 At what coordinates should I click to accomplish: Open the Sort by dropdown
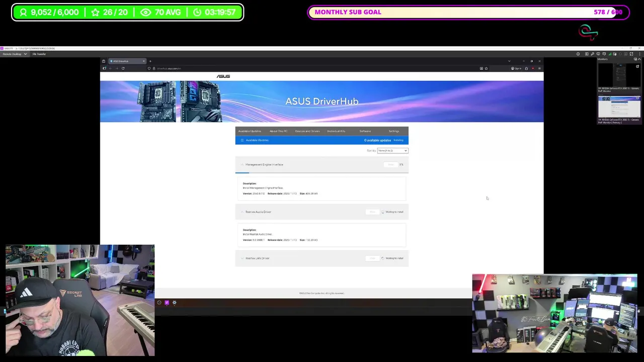click(392, 150)
